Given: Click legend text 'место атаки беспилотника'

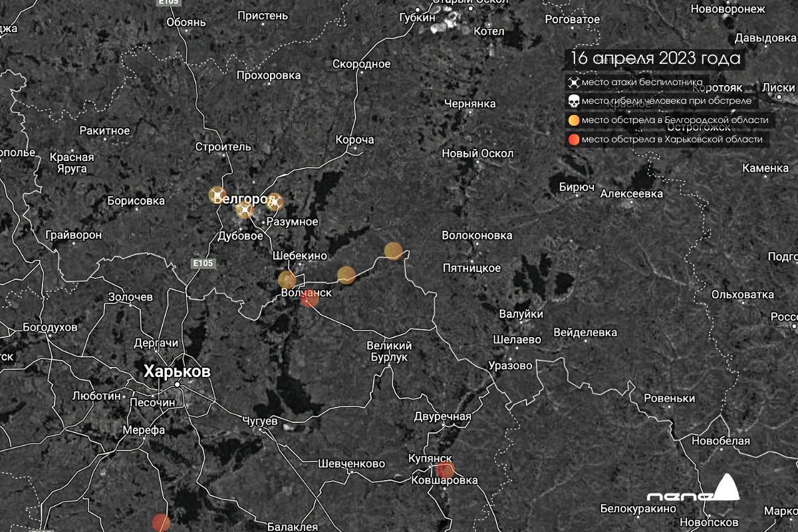Looking at the screenshot, I should pyautogui.click(x=642, y=83).
